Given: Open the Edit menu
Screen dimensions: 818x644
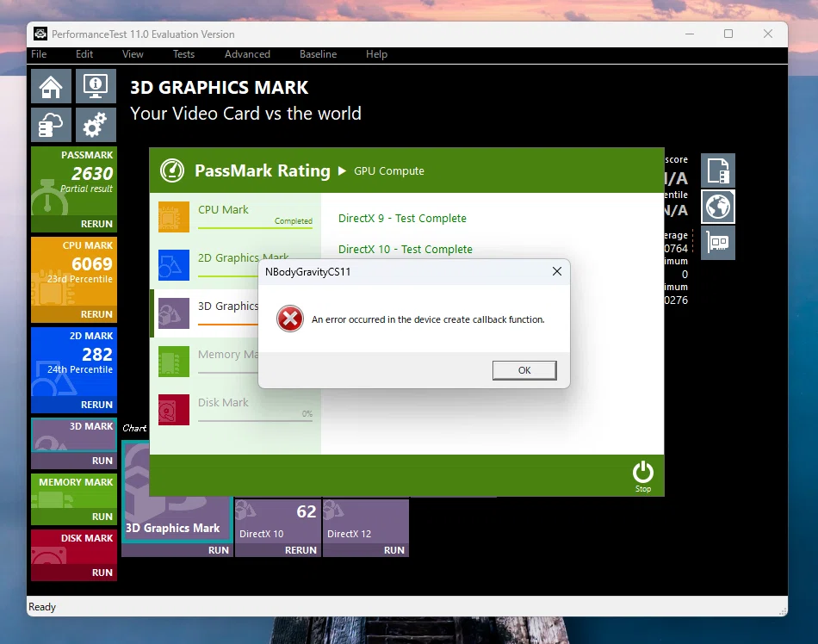Looking at the screenshot, I should pos(84,54).
